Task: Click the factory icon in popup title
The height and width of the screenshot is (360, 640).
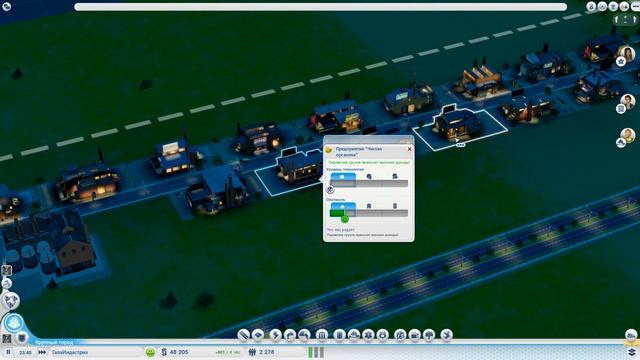Action: 329,150
